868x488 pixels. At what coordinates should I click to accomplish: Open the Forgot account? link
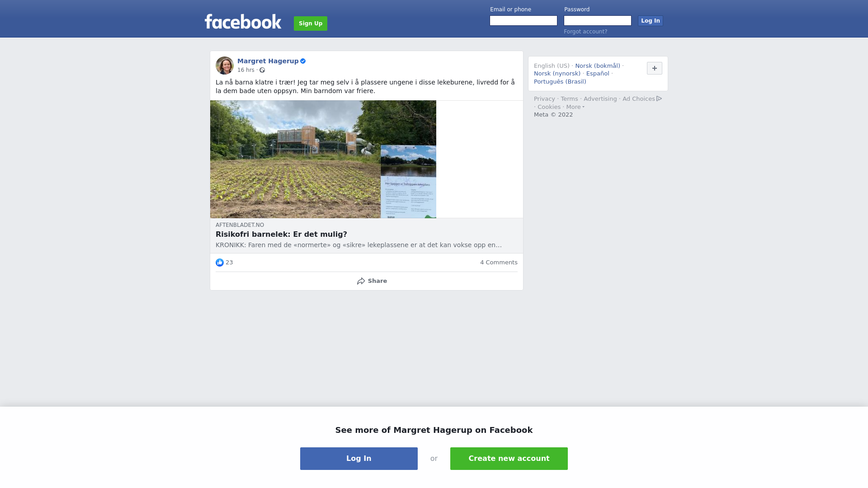pos(585,32)
